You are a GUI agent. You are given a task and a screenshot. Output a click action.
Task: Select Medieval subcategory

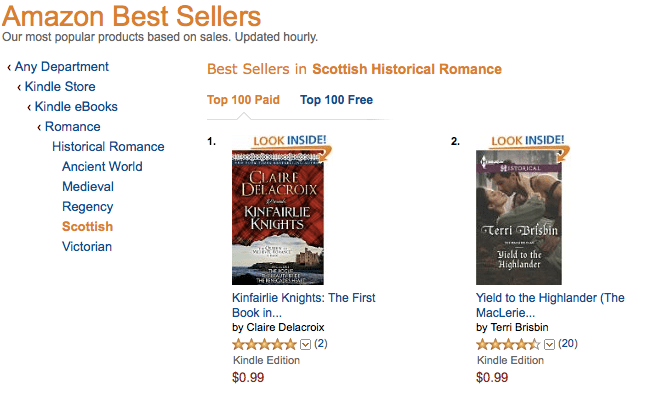[88, 187]
